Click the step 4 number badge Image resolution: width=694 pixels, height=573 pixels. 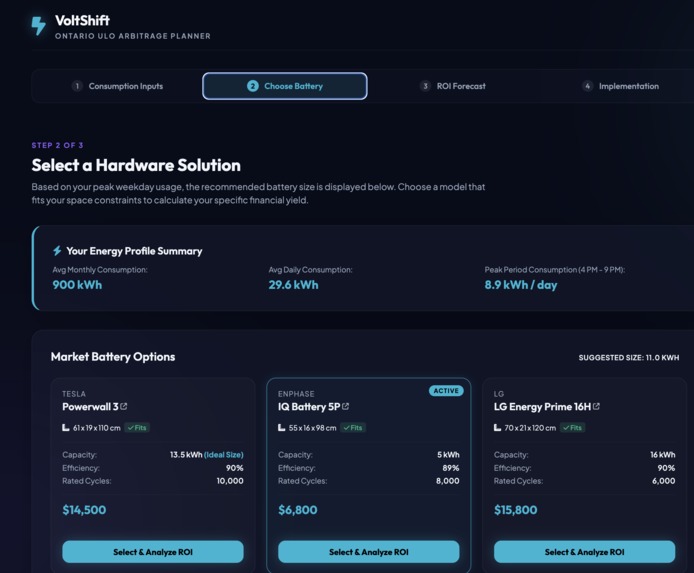tap(587, 86)
